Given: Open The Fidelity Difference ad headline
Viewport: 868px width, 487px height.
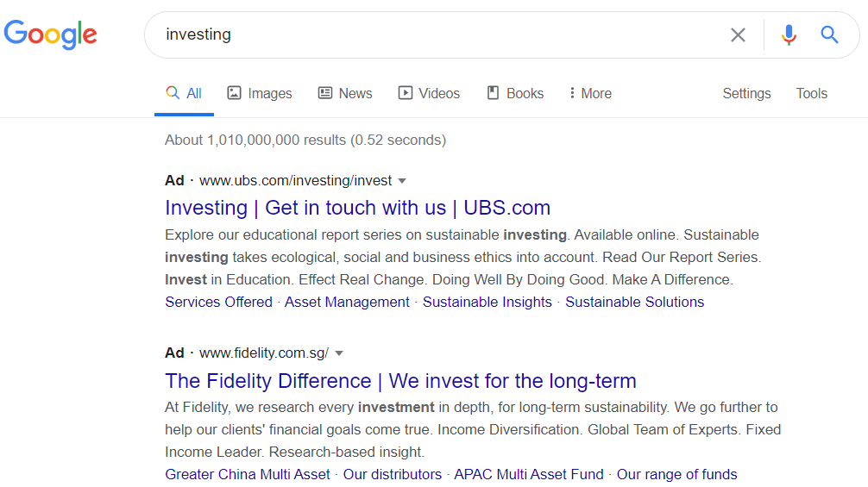Looking at the screenshot, I should 400,380.
